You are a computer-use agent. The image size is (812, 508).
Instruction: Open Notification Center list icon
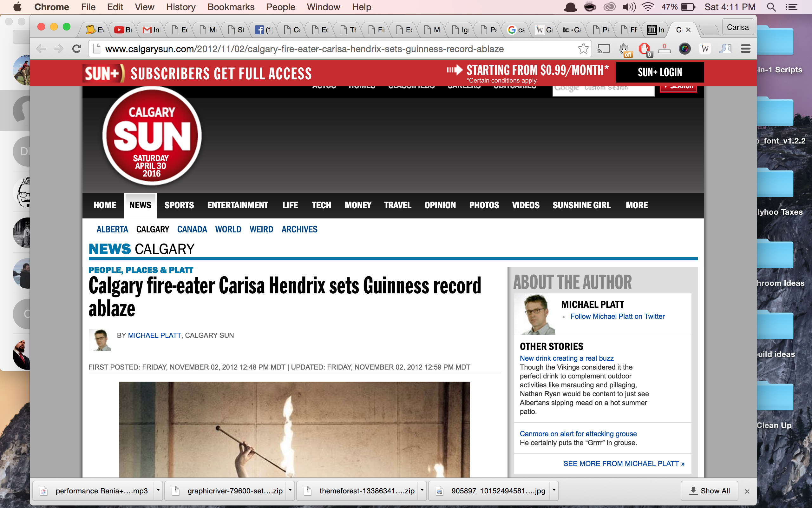point(791,7)
